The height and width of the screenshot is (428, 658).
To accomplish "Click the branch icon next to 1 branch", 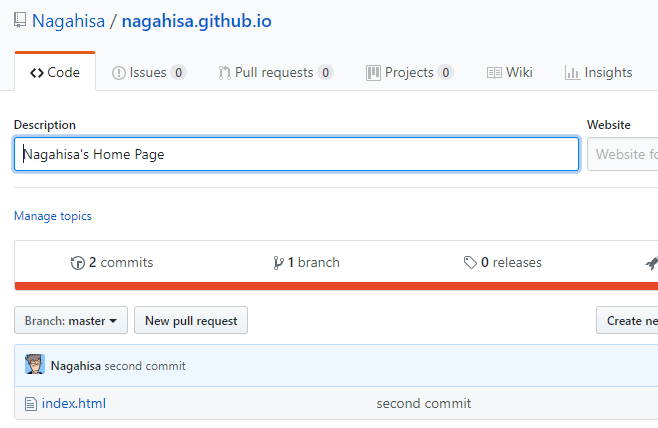I will (x=278, y=263).
